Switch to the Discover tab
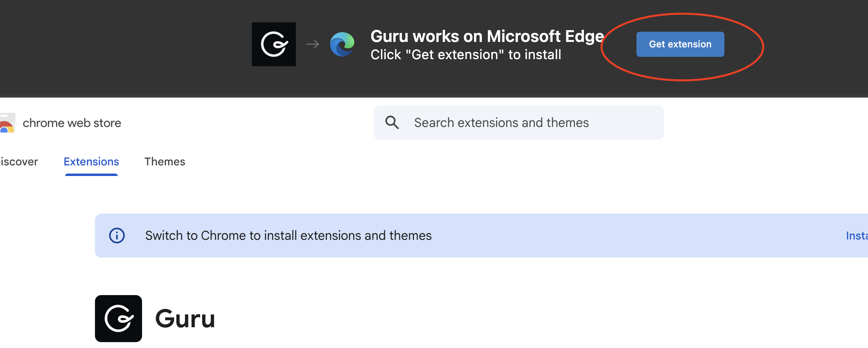Image resolution: width=868 pixels, height=348 pixels. point(19,162)
